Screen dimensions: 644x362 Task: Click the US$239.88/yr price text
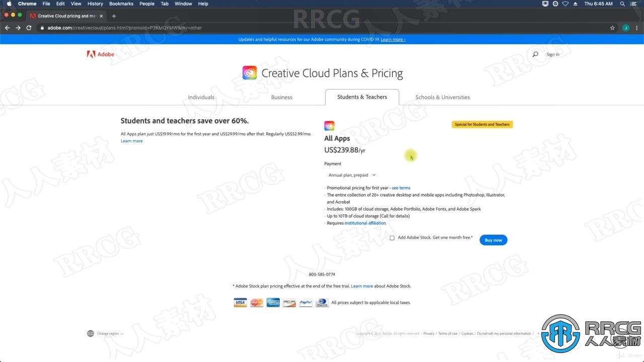click(345, 150)
